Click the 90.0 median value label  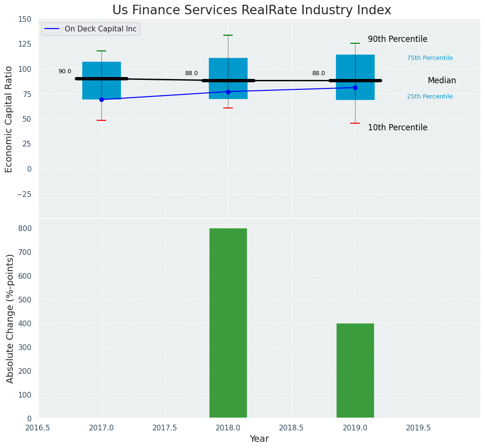(65, 71)
